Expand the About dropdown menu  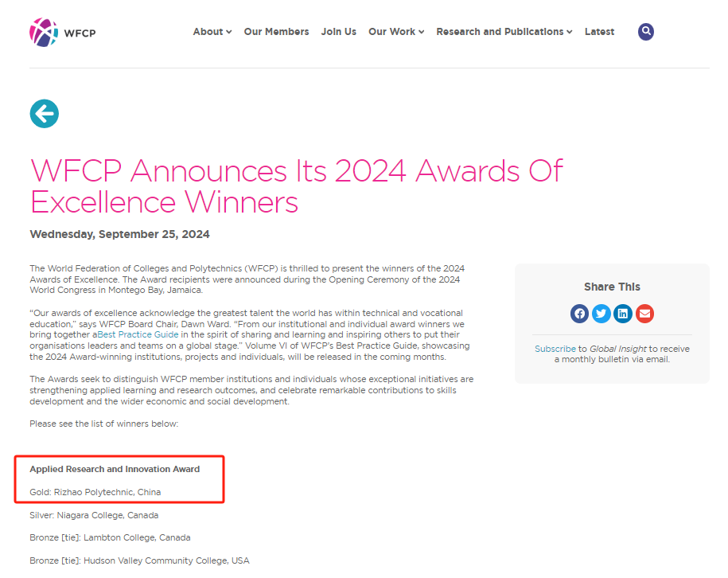pos(212,32)
